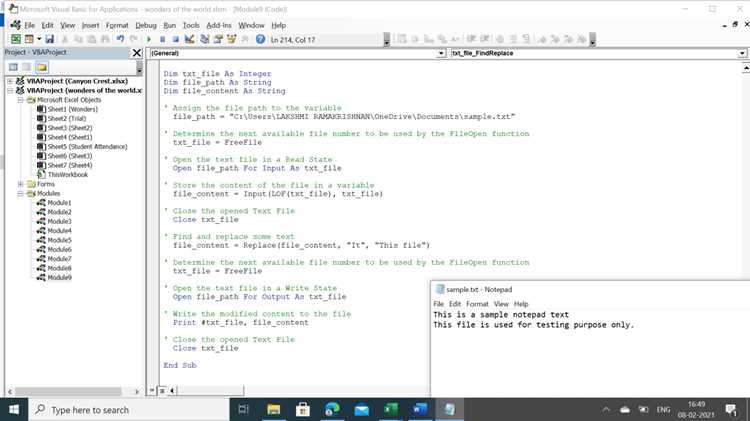Open the Window menu
The height and width of the screenshot is (421, 750).
point(251,25)
